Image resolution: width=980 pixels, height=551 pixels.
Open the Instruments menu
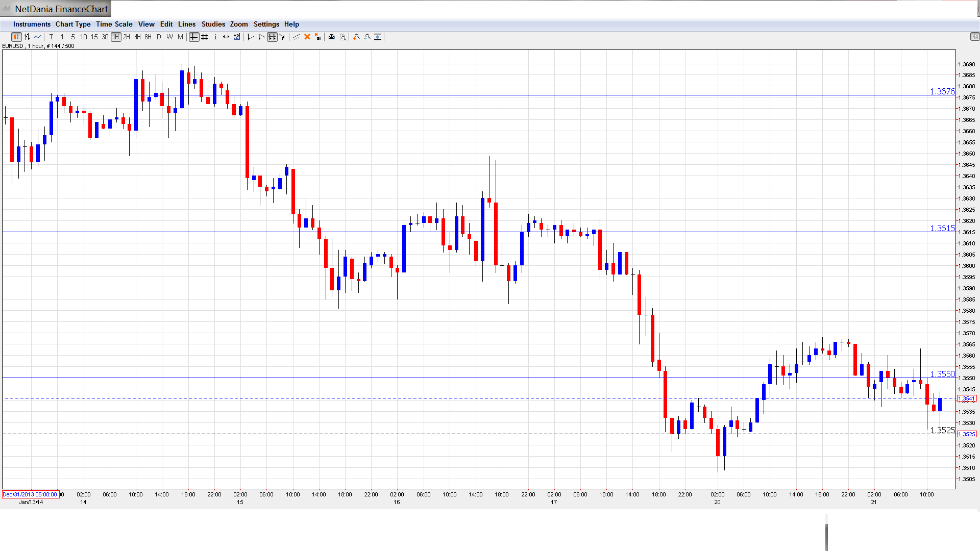pos(32,24)
